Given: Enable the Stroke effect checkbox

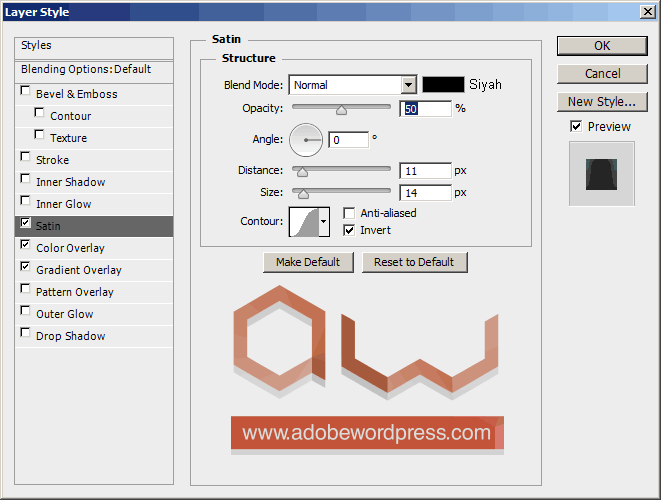Looking at the screenshot, I should pyautogui.click(x=25, y=157).
